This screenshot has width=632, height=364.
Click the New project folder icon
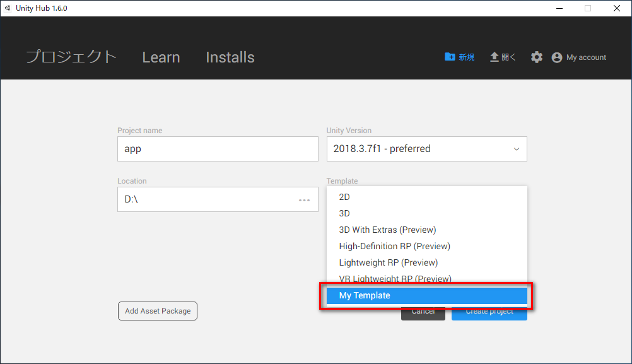[450, 57]
